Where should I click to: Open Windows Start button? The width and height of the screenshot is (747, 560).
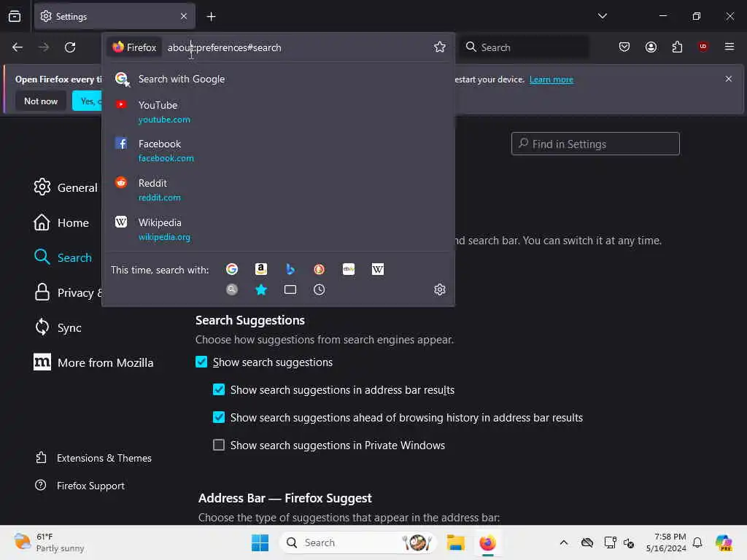click(260, 542)
